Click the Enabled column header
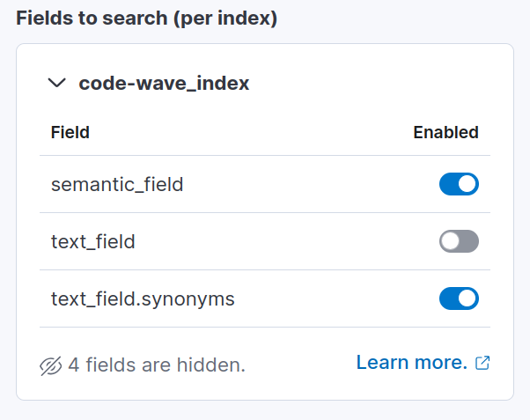530x420 pixels. tap(445, 133)
